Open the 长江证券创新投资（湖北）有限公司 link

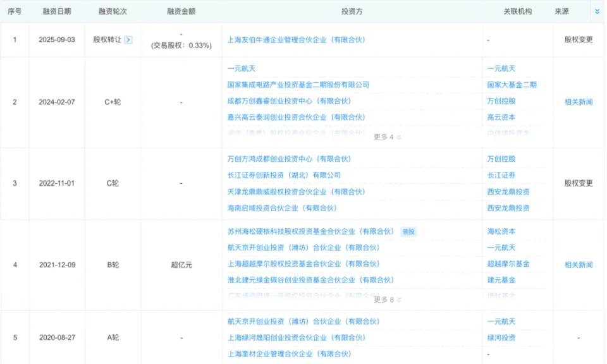click(285, 174)
